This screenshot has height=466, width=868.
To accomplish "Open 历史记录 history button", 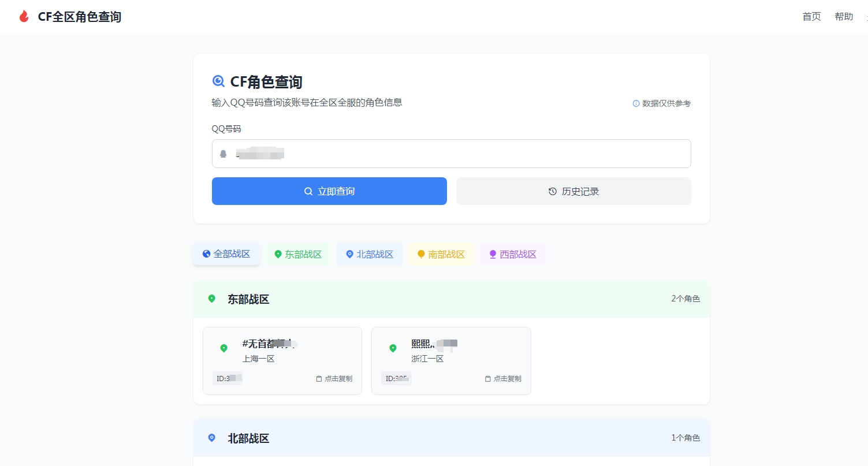I will click(573, 191).
